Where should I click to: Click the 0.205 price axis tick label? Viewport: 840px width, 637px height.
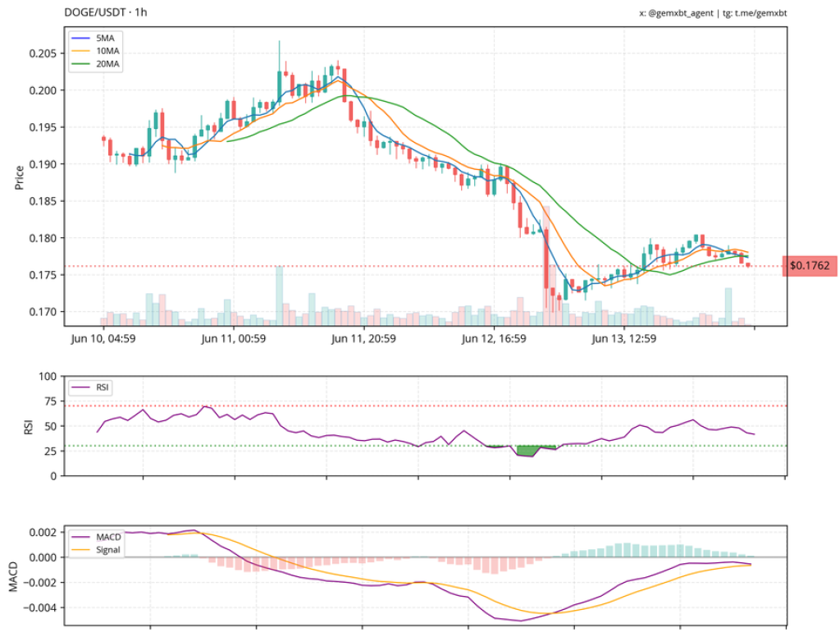point(43,53)
